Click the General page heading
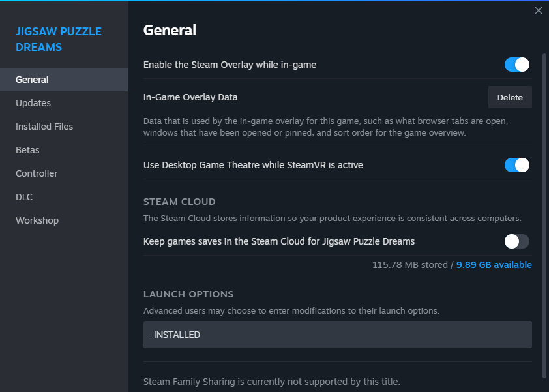 click(170, 30)
